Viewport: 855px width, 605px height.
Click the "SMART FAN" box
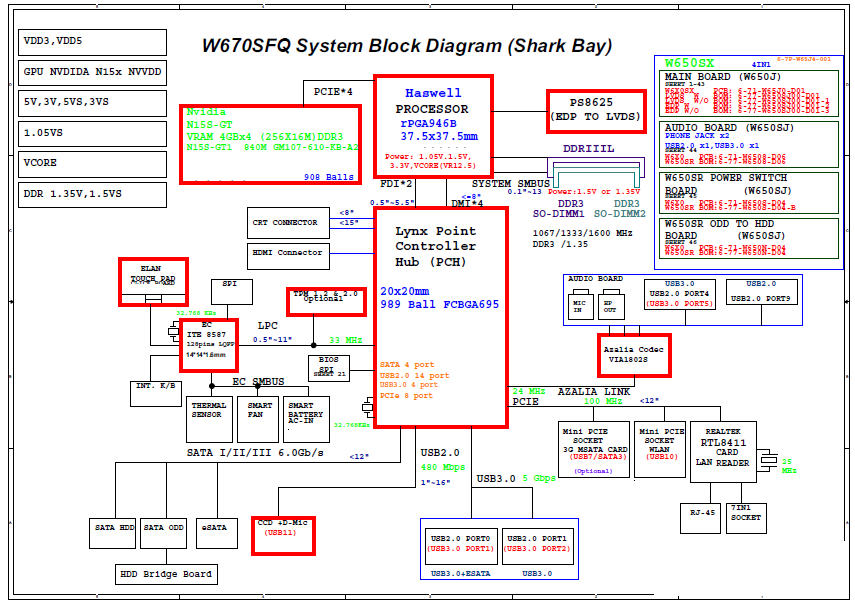pos(258,419)
